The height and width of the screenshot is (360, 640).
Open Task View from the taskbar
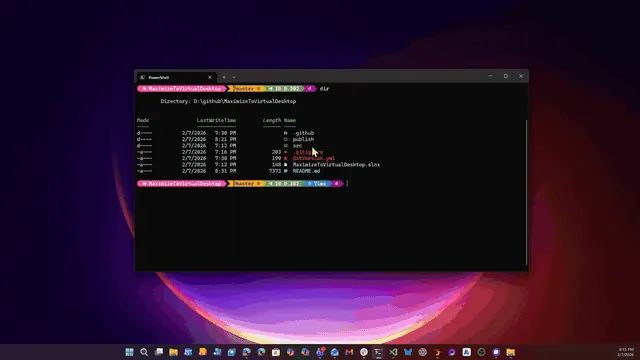[159, 352]
